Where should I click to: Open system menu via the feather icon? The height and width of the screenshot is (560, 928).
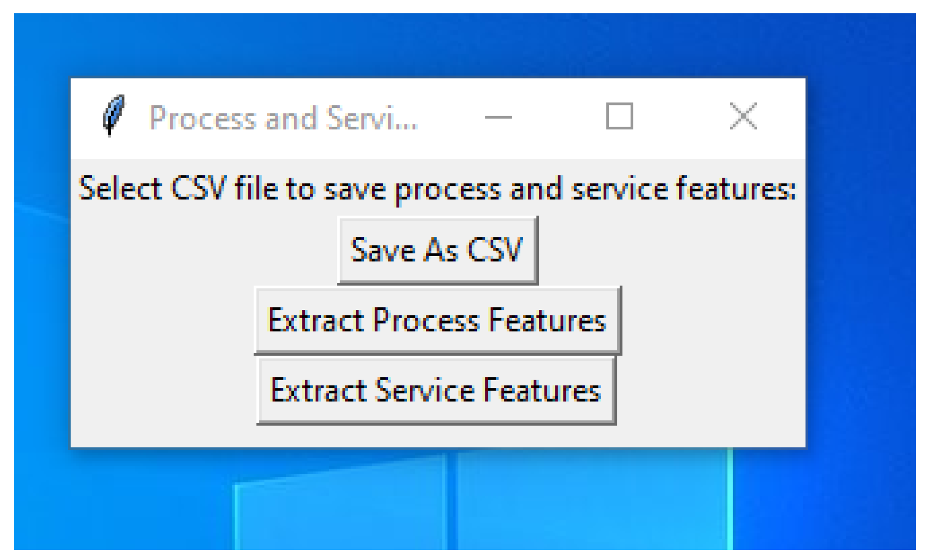point(113,116)
